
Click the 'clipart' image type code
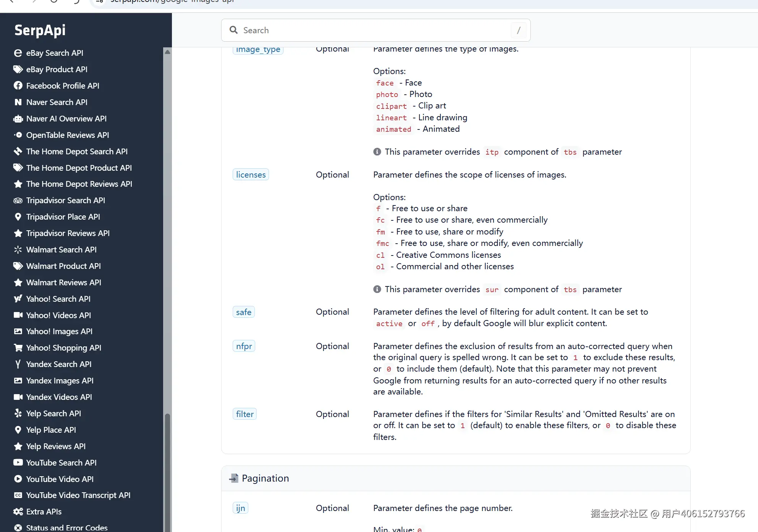391,106
